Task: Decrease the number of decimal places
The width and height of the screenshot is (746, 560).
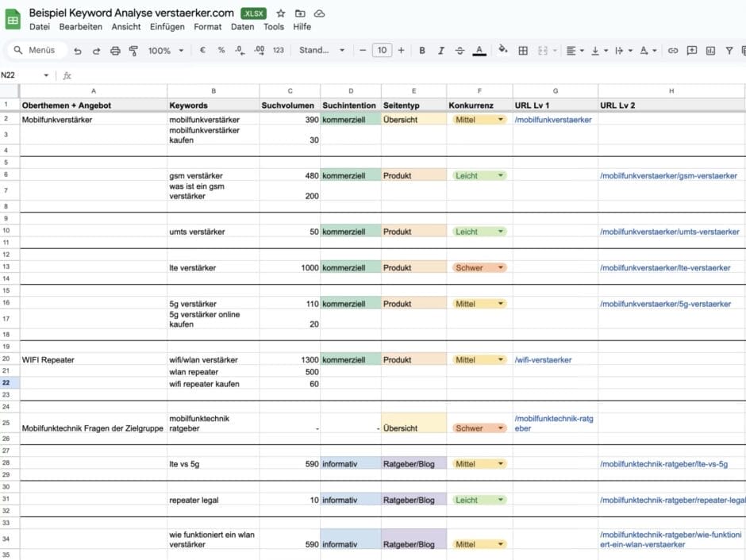Action: (240, 50)
